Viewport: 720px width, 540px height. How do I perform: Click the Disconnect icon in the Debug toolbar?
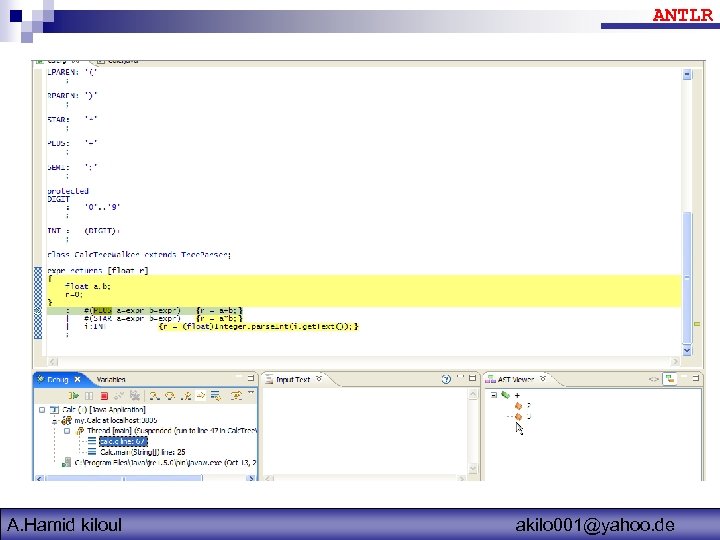click(119, 396)
